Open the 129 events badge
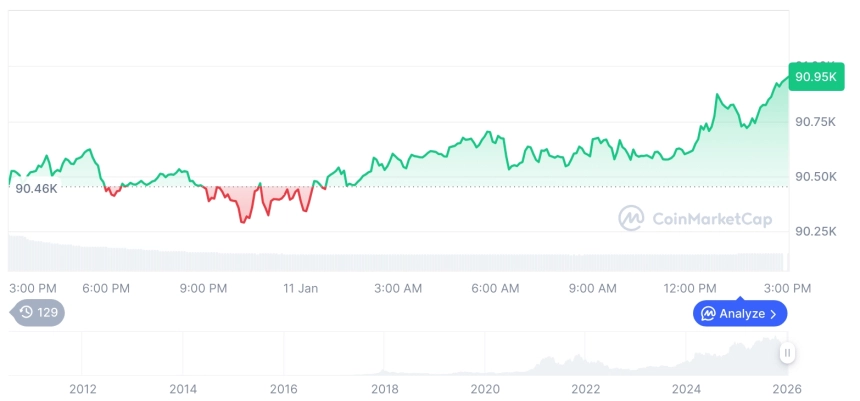Viewport: 860px width, 401px height. pos(38,313)
